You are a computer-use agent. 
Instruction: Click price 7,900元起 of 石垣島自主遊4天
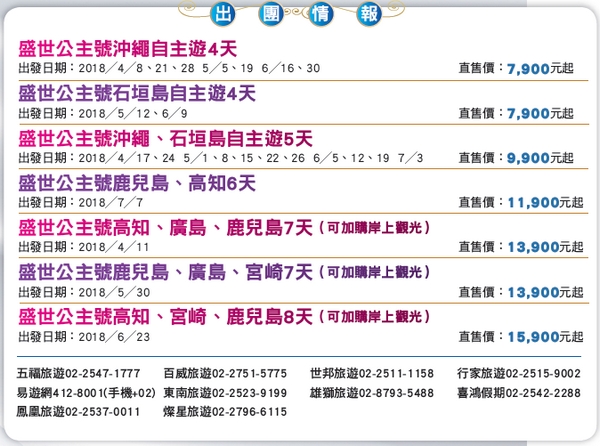(x=540, y=114)
